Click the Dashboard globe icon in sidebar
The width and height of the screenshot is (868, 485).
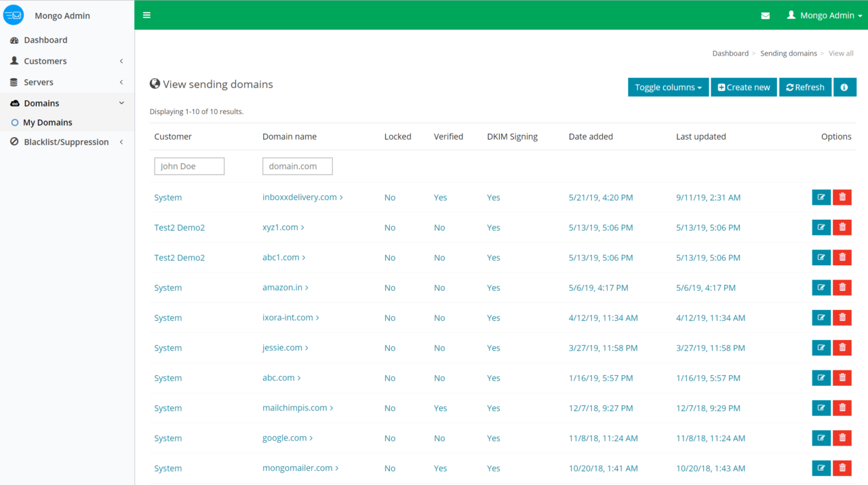pos(16,39)
